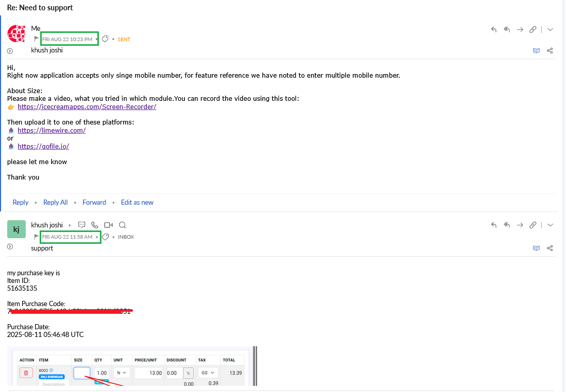Open reader view icon on khush joshi's email
This screenshot has height=392, width=566.
(537, 248)
